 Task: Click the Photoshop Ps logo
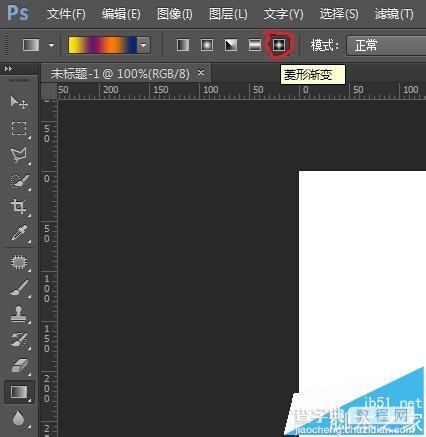(x=18, y=13)
